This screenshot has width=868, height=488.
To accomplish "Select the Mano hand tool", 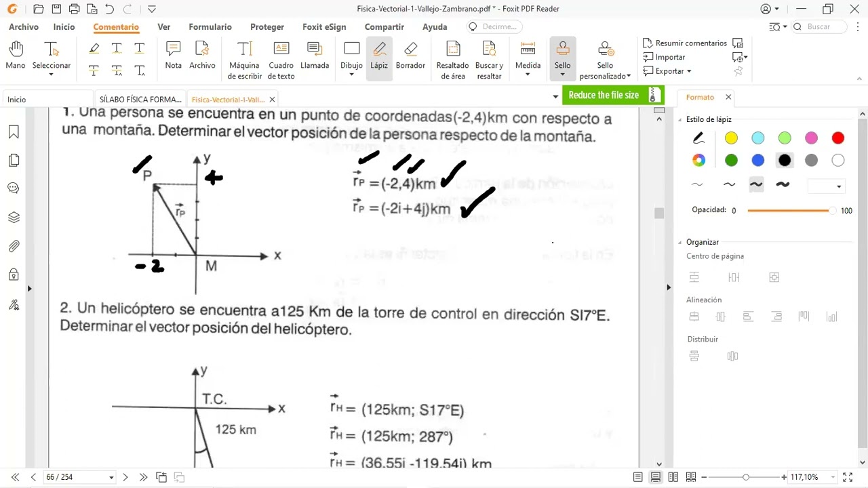I will [x=16, y=56].
